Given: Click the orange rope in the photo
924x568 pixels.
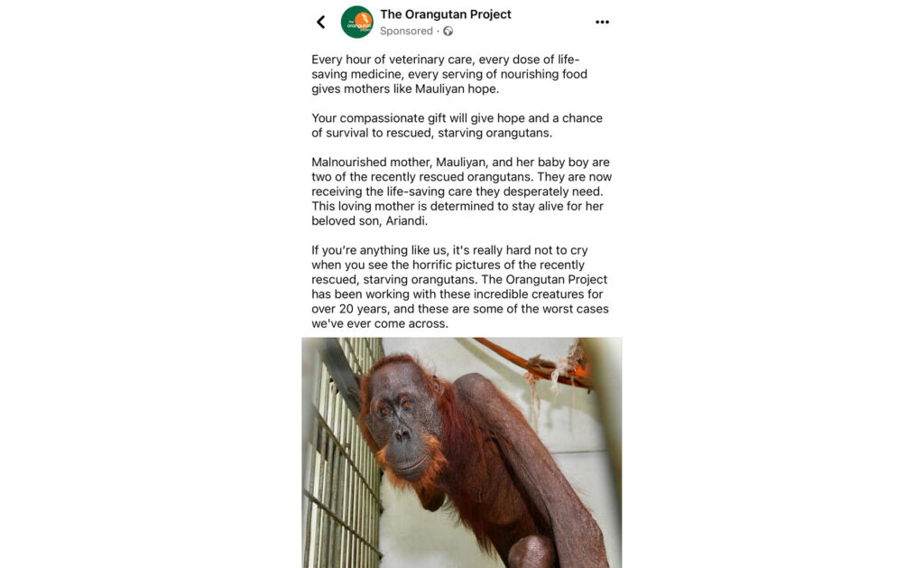Looking at the screenshot, I should click(531, 362).
